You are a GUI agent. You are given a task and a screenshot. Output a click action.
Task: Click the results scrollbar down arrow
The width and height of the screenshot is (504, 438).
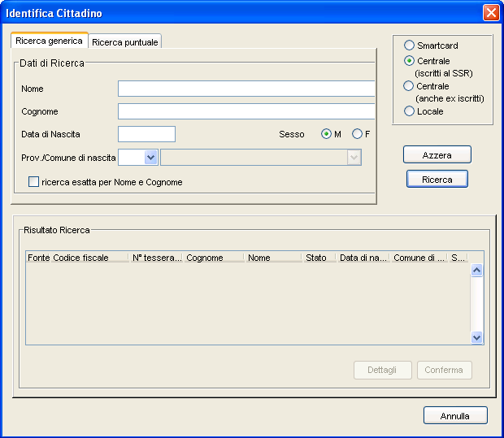tap(477, 337)
